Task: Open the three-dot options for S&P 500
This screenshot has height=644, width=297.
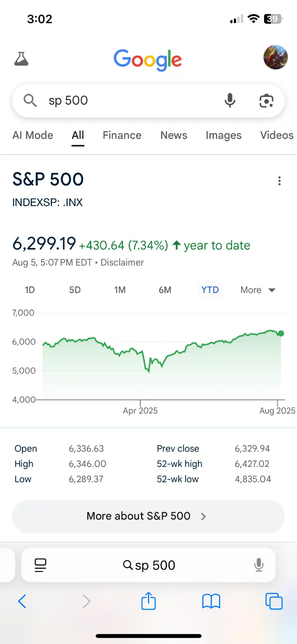Action: point(279,181)
